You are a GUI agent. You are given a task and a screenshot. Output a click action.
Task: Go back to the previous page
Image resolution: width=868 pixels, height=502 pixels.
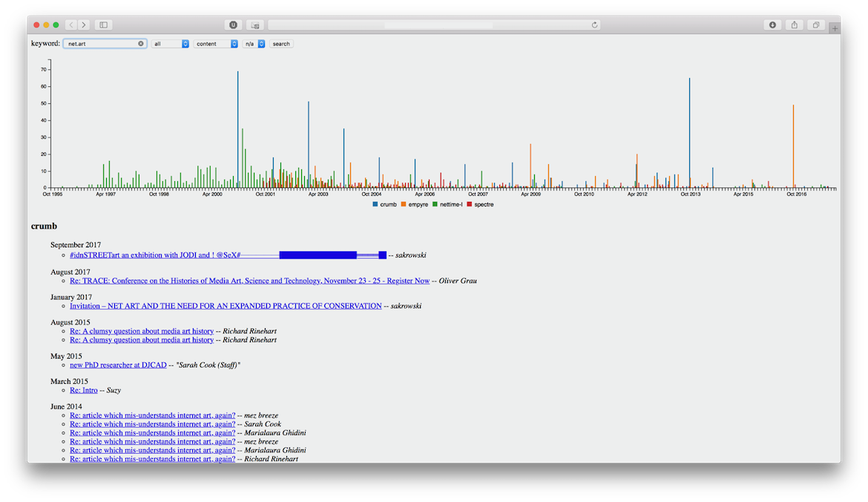coord(71,25)
